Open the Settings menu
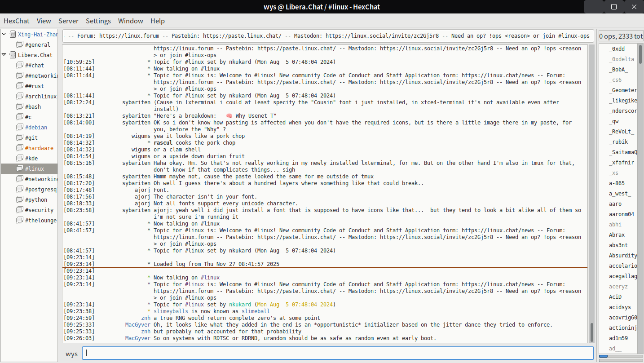 click(98, 21)
